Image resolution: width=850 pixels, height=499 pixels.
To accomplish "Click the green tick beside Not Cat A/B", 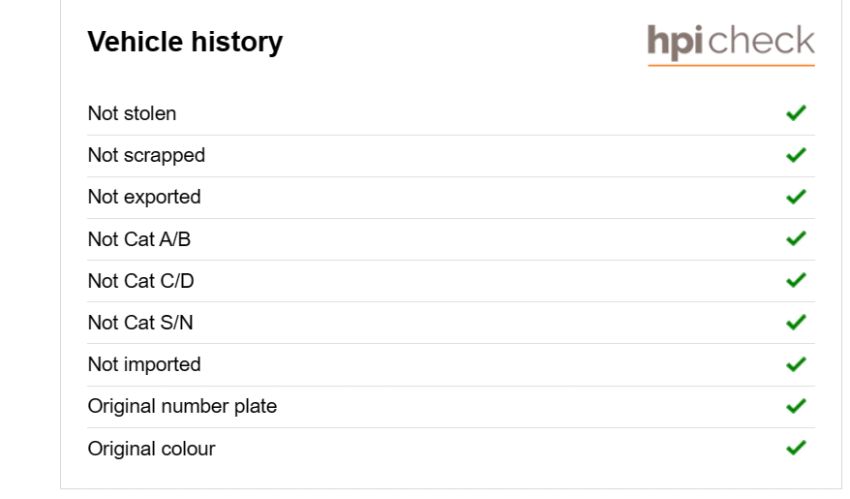I will point(796,238).
